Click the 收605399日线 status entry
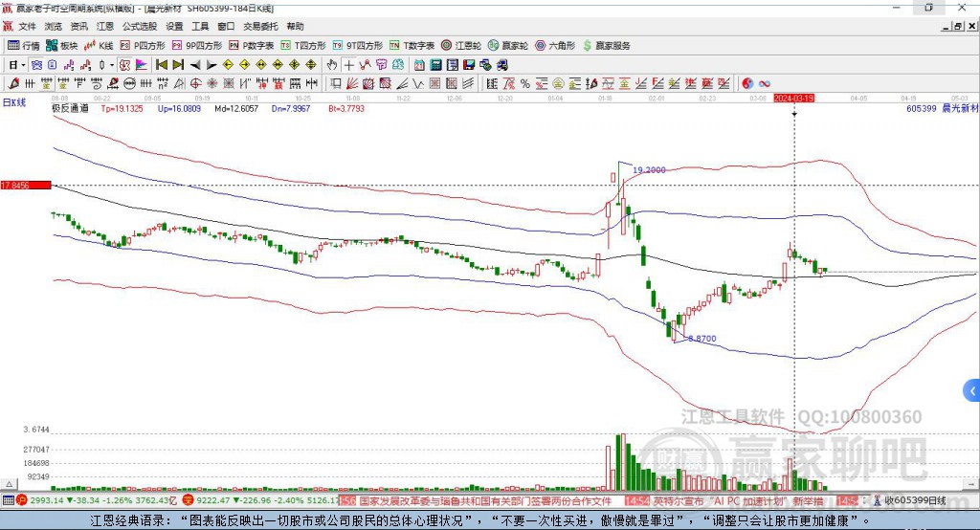This screenshot has width=980, height=530. [x=910, y=500]
